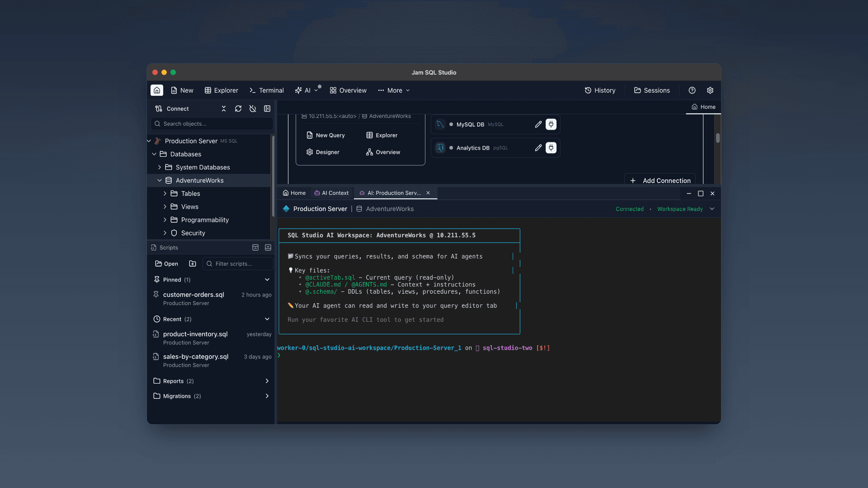The height and width of the screenshot is (488, 868).
Task: Collapse the Pinned scripts section
Action: pos(267,279)
